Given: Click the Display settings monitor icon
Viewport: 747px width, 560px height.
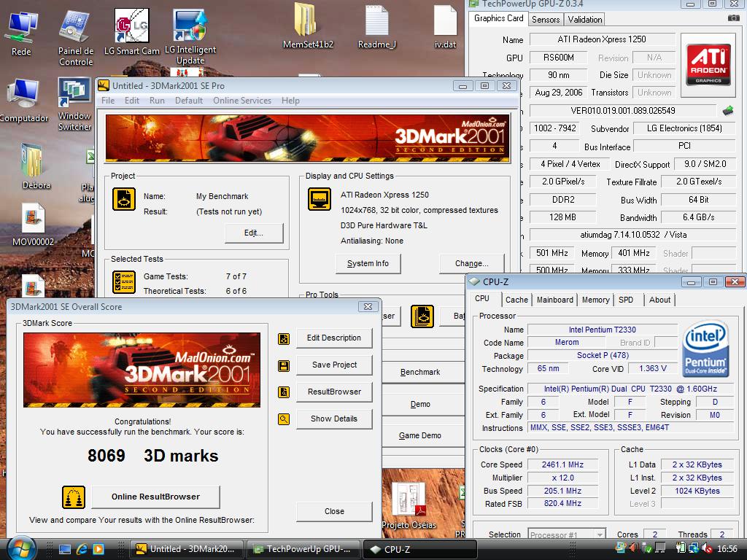Looking at the screenshot, I should point(320,199).
